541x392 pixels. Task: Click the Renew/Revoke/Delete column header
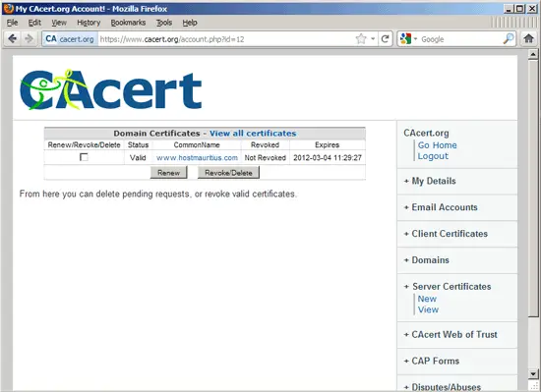pyautogui.click(x=84, y=145)
